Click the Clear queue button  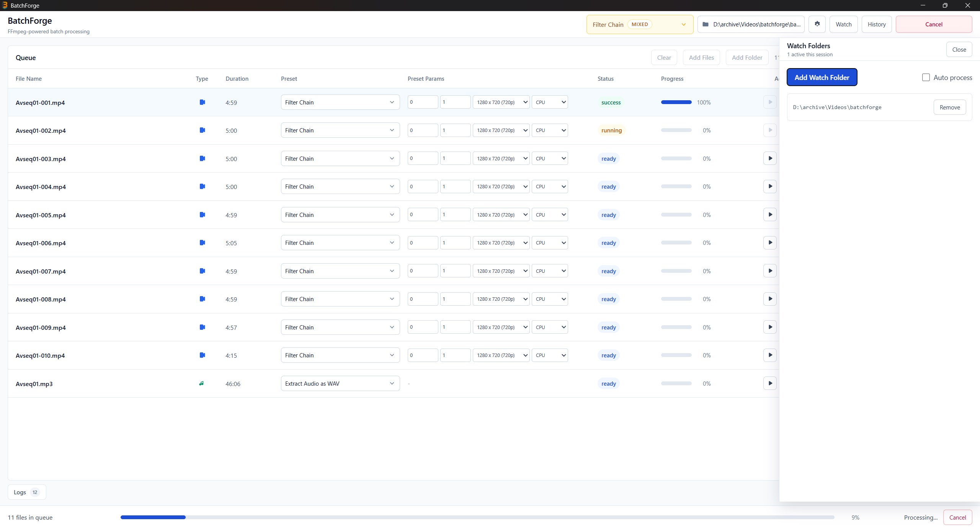pos(664,57)
